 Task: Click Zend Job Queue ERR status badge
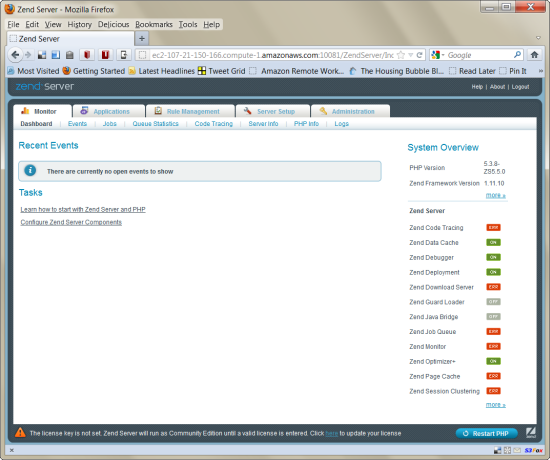click(493, 331)
